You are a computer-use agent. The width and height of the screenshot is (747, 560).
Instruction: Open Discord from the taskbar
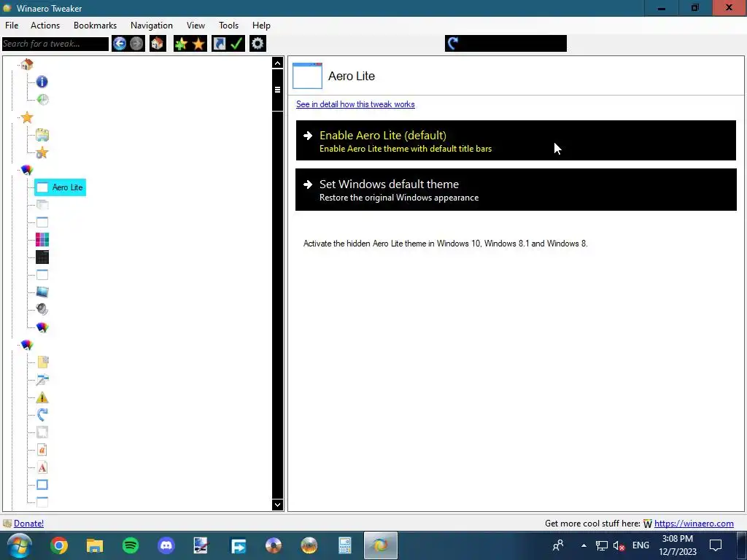tap(166, 545)
